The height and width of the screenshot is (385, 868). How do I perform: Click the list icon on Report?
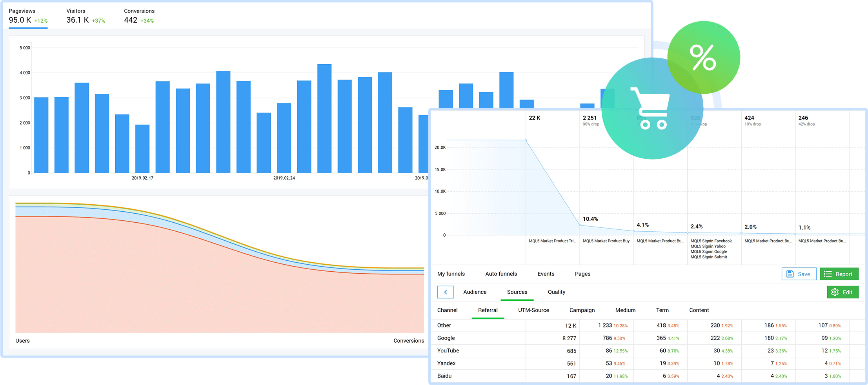pyautogui.click(x=828, y=274)
